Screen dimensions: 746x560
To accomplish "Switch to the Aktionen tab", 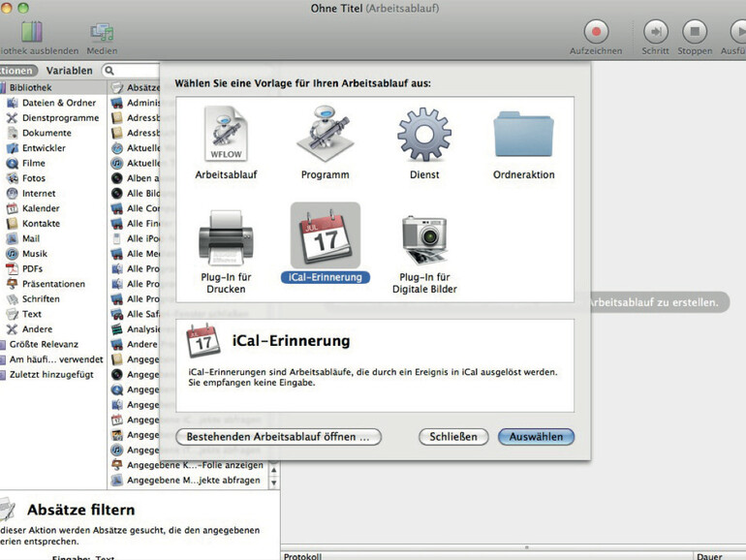I will [18, 71].
